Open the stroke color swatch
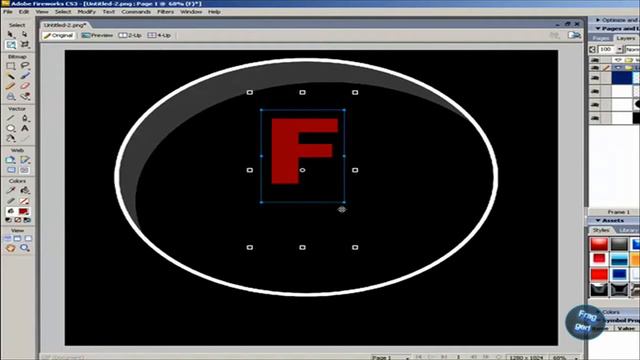The image size is (640, 360). (x=24, y=201)
